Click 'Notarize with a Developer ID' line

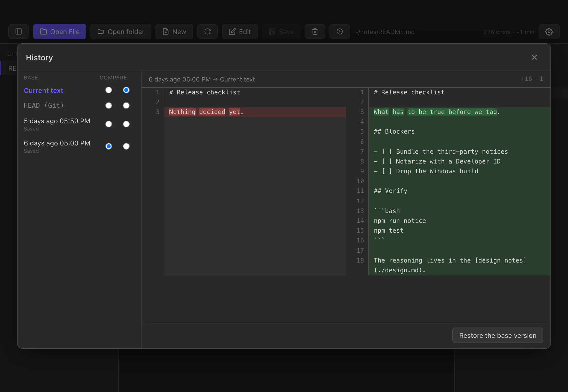tap(460, 161)
